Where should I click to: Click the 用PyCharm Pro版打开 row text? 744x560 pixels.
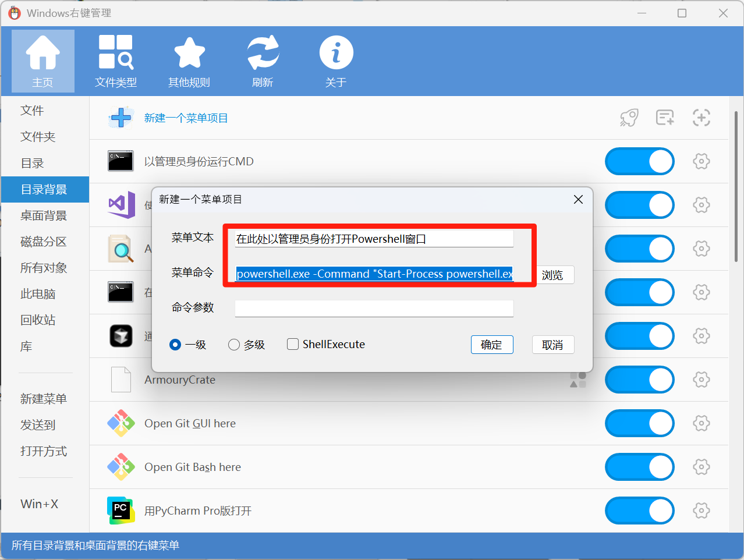198,511
